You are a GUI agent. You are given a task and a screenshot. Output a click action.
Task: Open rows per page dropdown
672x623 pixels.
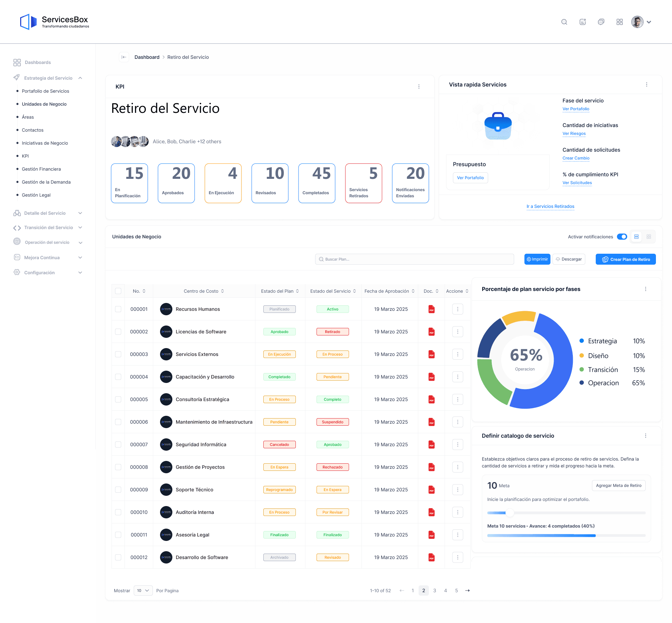click(x=143, y=591)
